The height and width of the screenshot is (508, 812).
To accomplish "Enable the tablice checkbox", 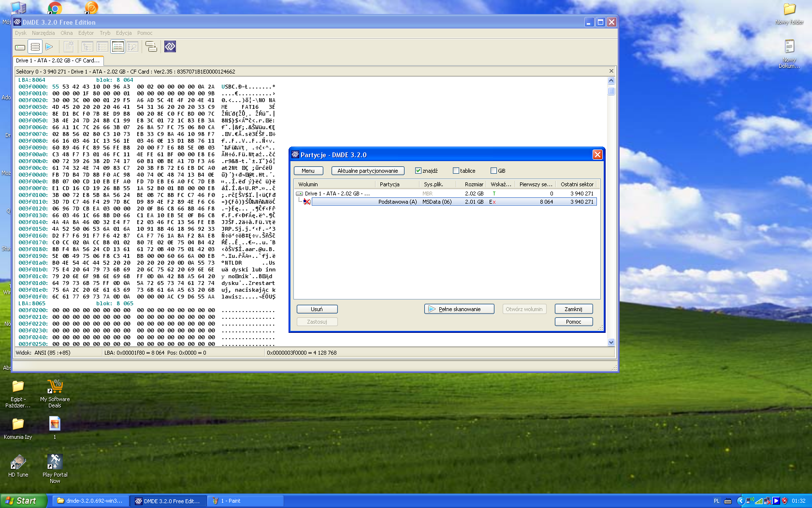I will pos(456,171).
